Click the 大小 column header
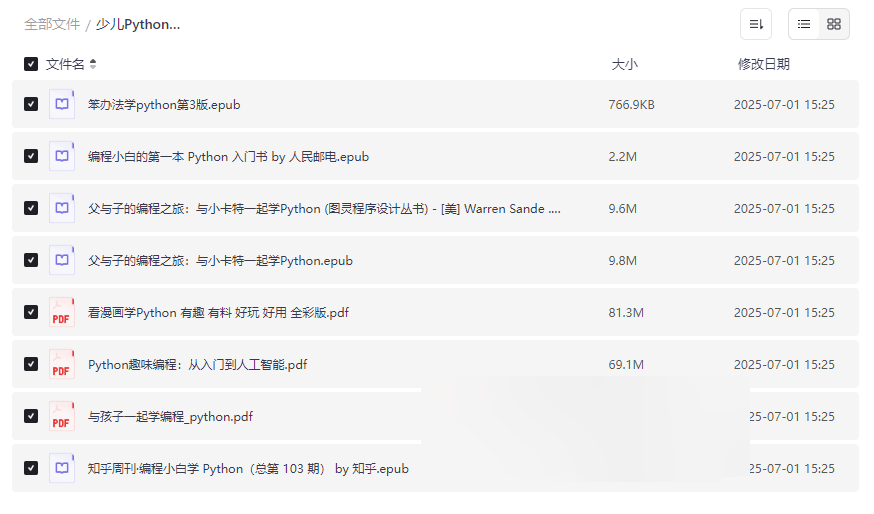The height and width of the screenshot is (514, 874). 624,64
